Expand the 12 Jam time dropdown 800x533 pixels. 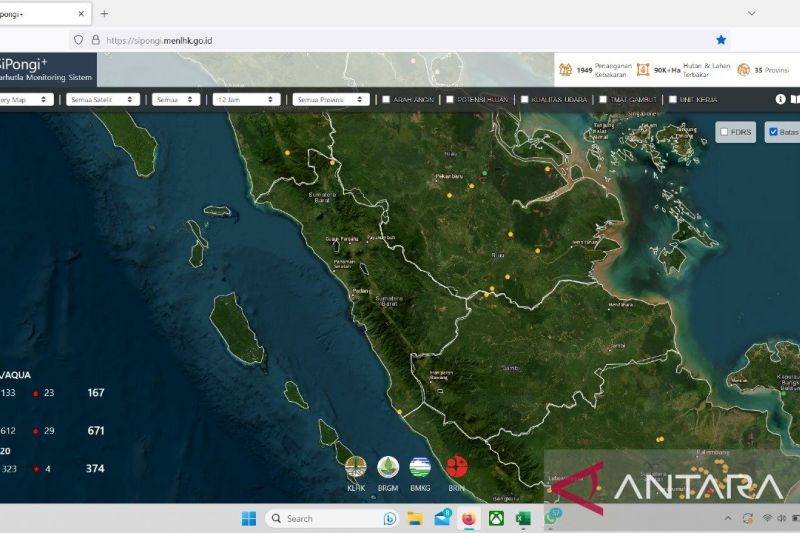[245, 100]
